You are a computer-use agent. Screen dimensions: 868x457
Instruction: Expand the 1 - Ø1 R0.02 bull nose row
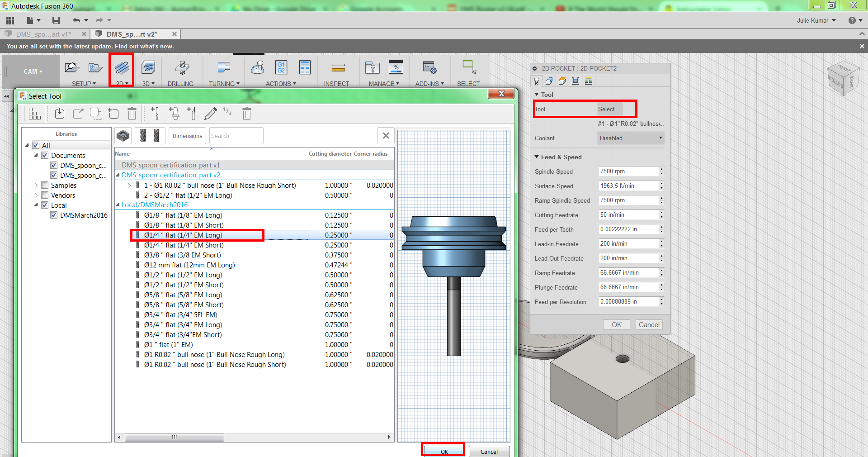129,185
